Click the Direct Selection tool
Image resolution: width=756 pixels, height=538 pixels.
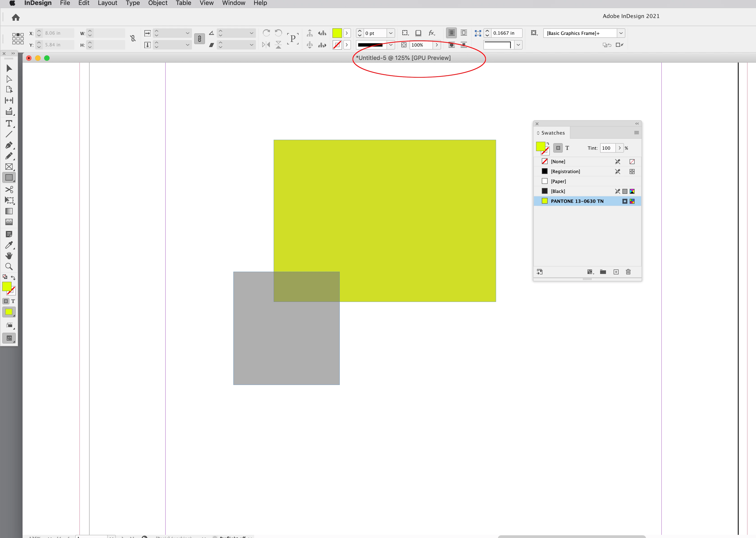[9, 79]
